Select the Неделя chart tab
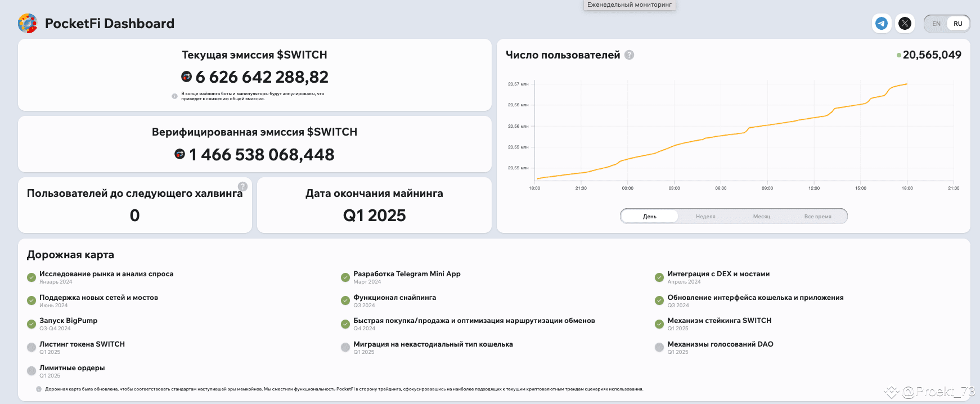Screen dimensions: 980x404 [x=705, y=217]
